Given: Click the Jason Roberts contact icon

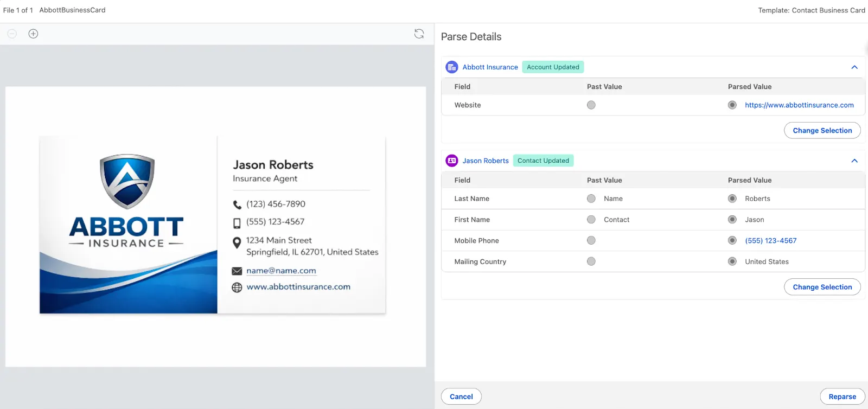Looking at the screenshot, I should pyautogui.click(x=451, y=161).
